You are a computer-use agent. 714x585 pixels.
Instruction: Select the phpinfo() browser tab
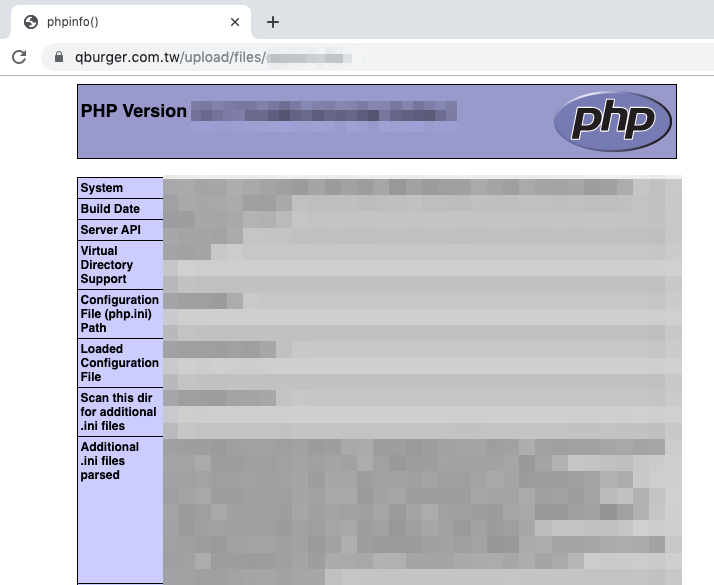pyautogui.click(x=131, y=22)
